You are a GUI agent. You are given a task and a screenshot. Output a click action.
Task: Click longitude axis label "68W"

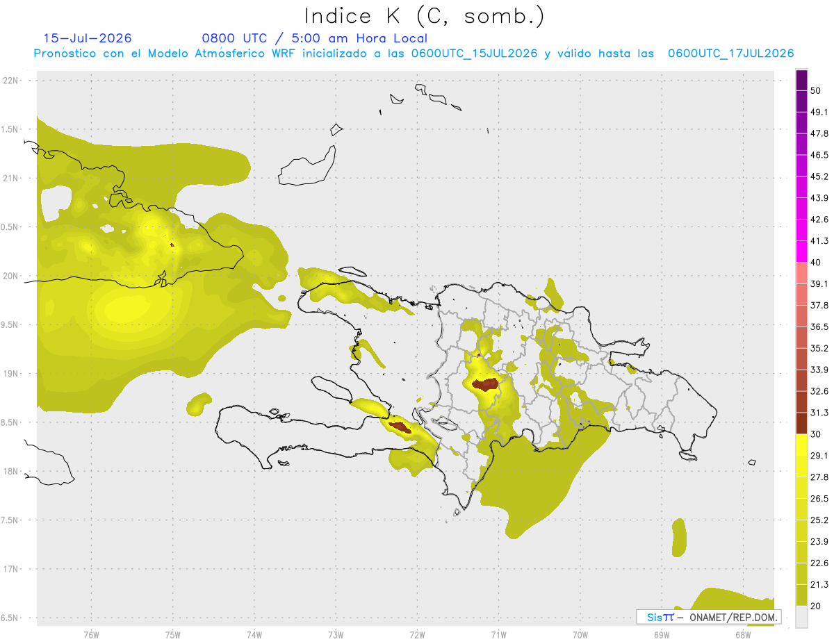(743, 634)
